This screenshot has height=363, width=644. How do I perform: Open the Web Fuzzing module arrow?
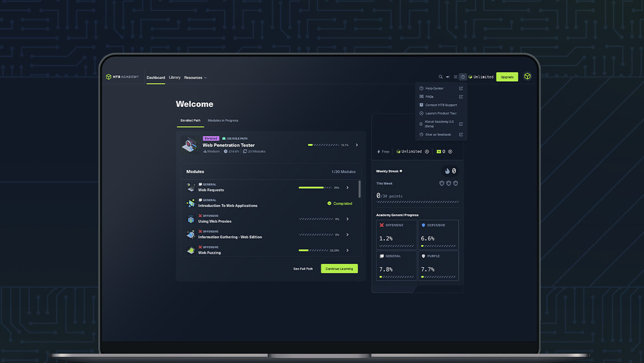tap(347, 250)
